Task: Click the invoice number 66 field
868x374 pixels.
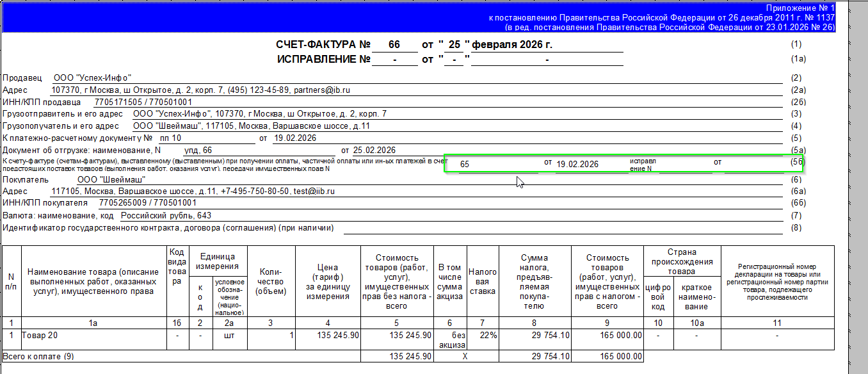Action: pyautogui.click(x=394, y=45)
